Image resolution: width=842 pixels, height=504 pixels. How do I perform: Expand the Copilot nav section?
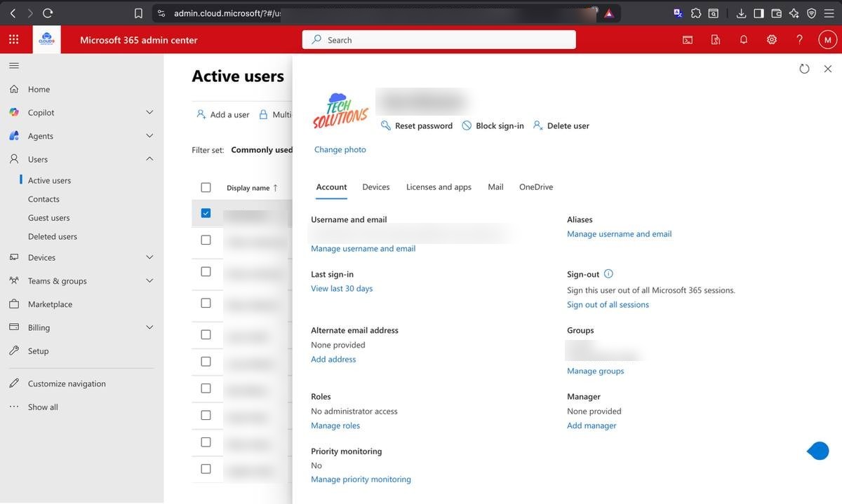click(x=149, y=112)
